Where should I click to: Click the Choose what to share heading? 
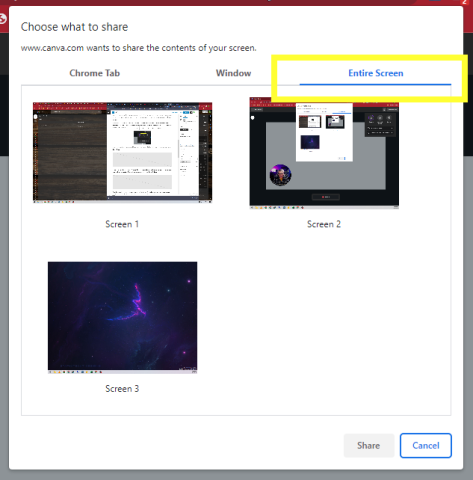click(x=74, y=27)
